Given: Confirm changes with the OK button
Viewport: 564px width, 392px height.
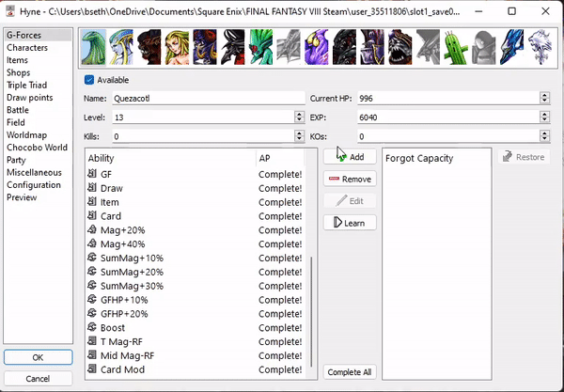Looking at the screenshot, I should tap(39, 357).
